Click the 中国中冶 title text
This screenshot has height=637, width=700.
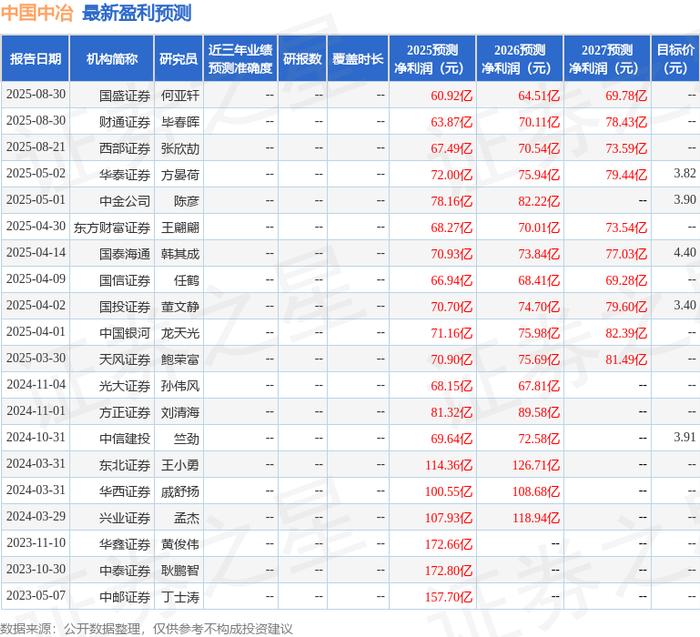[x=37, y=12]
